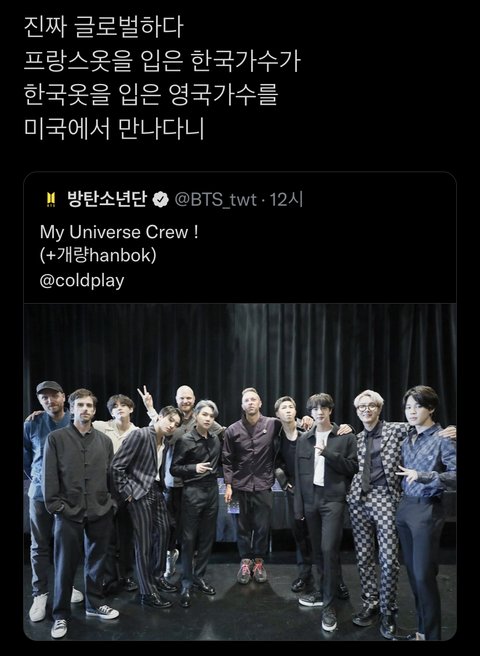The width and height of the screenshot is (480, 656).
Task: Open the @coldplay mention
Action: 82,281
